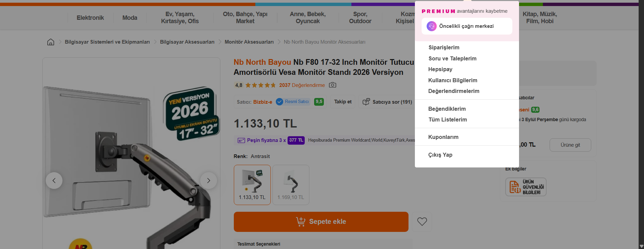Select color variant priced 1.169,10 TL
This screenshot has height=249, width=644.
point(291,185)
